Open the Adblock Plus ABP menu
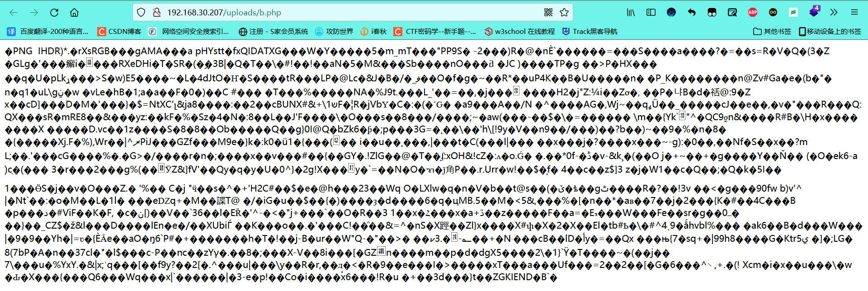 click(753, 13)
